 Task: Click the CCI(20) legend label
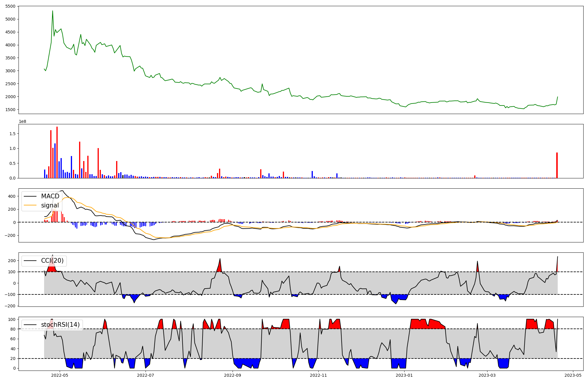[x=52, y=261]
